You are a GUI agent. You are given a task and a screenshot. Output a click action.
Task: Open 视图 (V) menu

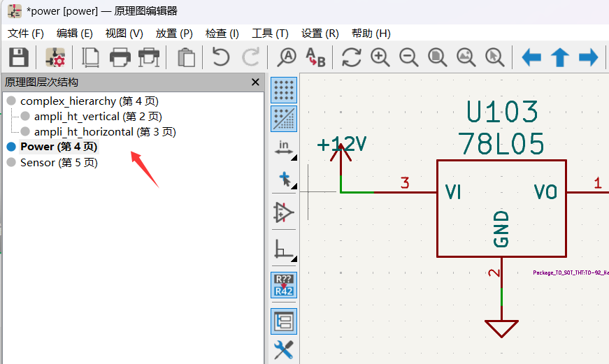124,34
